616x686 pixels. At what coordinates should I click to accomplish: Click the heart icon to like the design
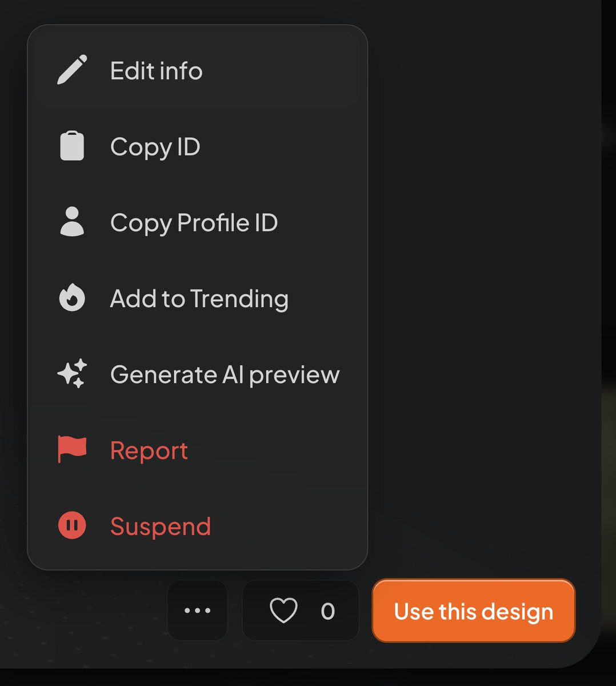tap(284, 611)
